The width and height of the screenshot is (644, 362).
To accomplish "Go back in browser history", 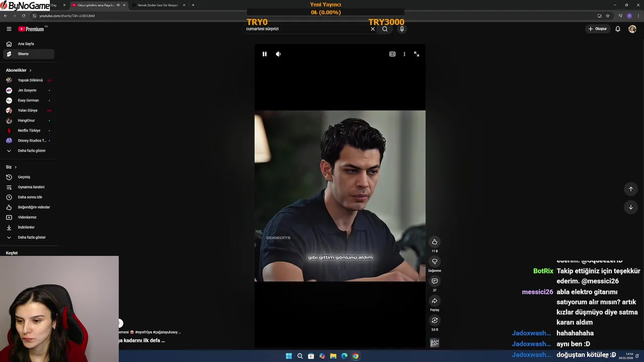I will (x=6, y=16).
